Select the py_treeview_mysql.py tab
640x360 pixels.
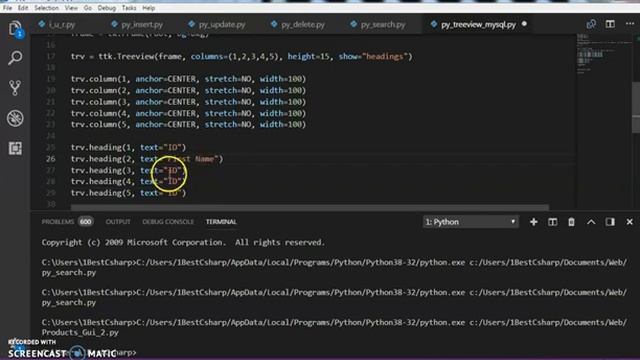click(478, 24)
